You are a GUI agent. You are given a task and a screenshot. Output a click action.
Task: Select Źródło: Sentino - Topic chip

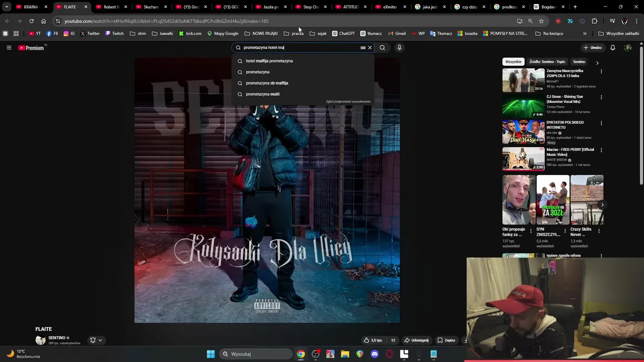(x=547, y=62)
